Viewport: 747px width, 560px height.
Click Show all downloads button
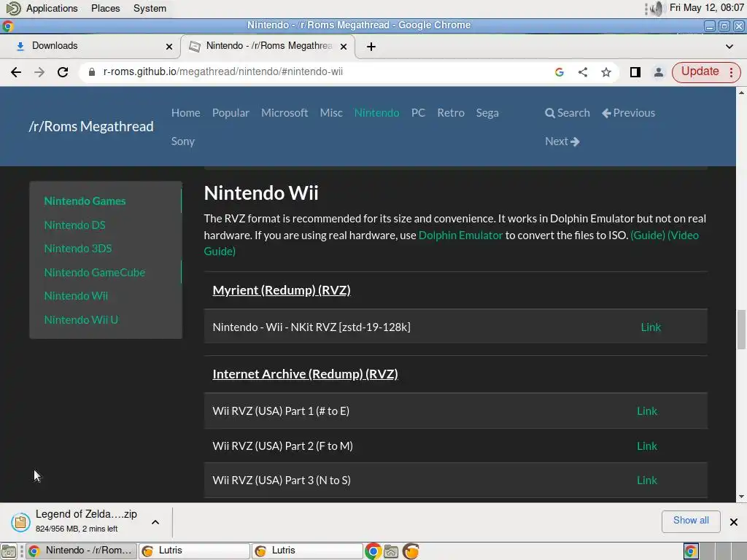[691, 521]
